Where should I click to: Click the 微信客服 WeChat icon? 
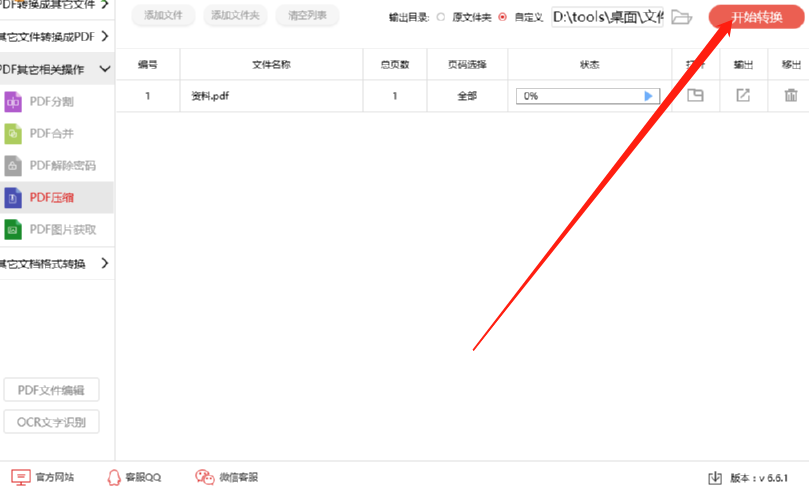[x=204, y=477]
